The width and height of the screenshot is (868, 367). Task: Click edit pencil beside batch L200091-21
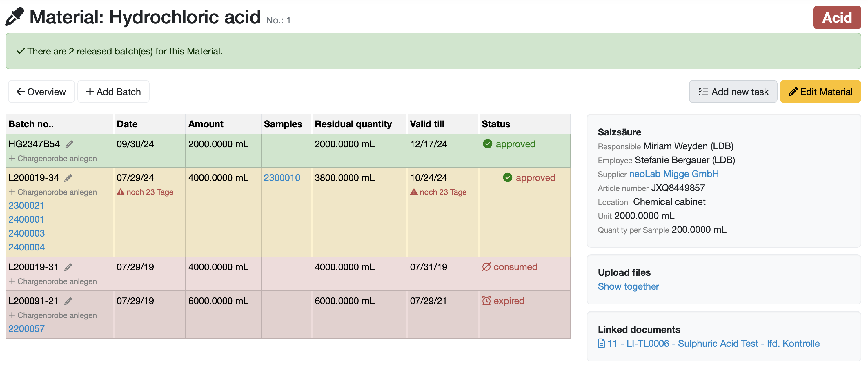68,301
